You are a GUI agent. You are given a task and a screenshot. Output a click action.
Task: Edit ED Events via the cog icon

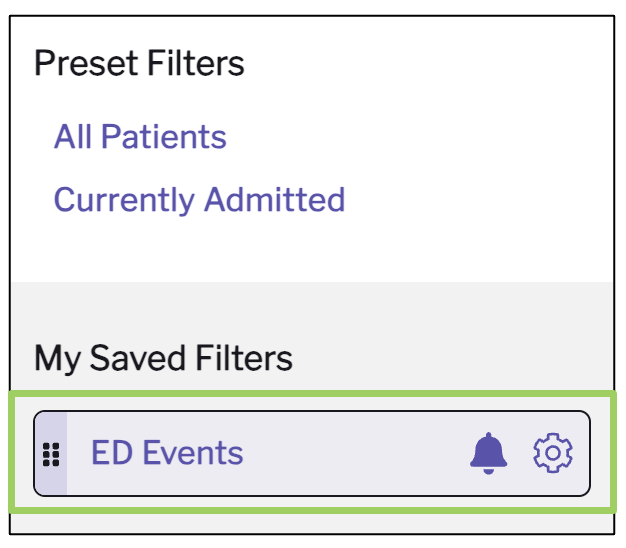tap(553, 453)
